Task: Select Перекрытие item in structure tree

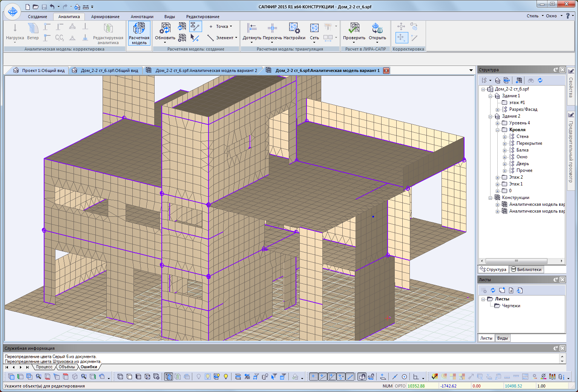Action: tap(529, 143)
